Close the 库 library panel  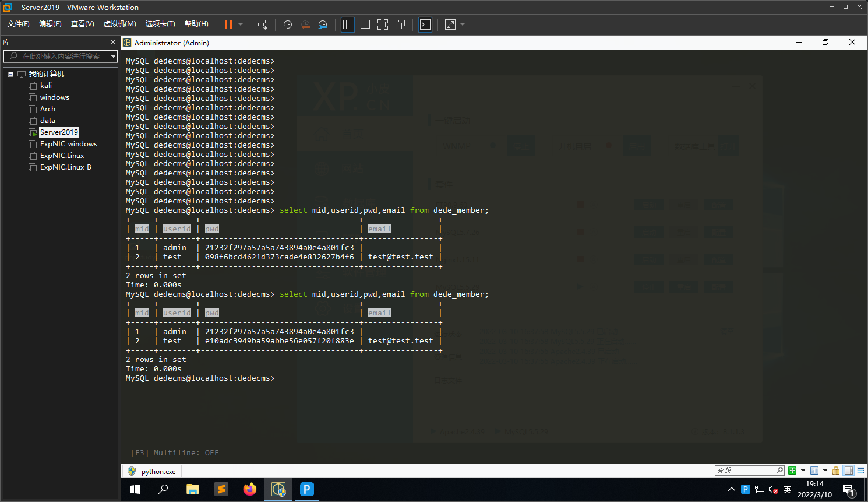(113, 43)
